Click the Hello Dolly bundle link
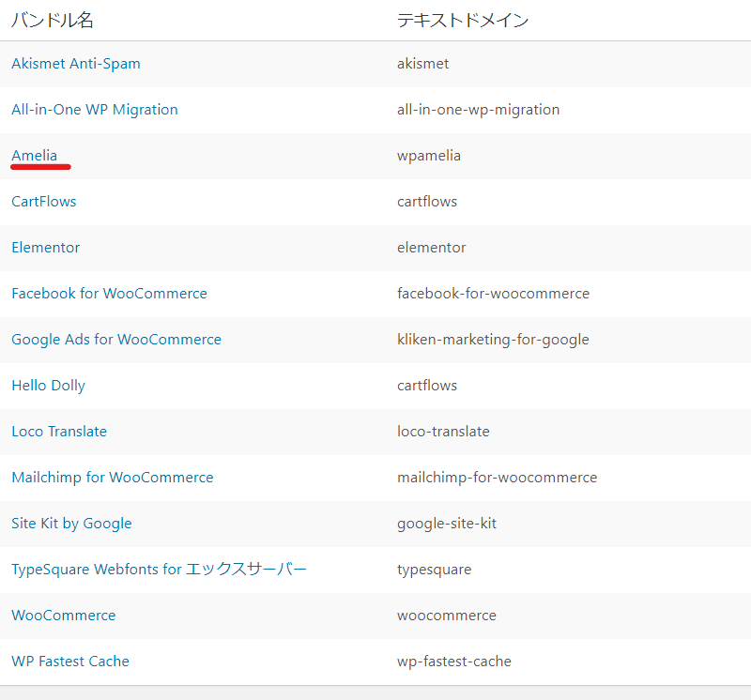The height and width of the screenshot is (700, 751). (x=49, y=386)
